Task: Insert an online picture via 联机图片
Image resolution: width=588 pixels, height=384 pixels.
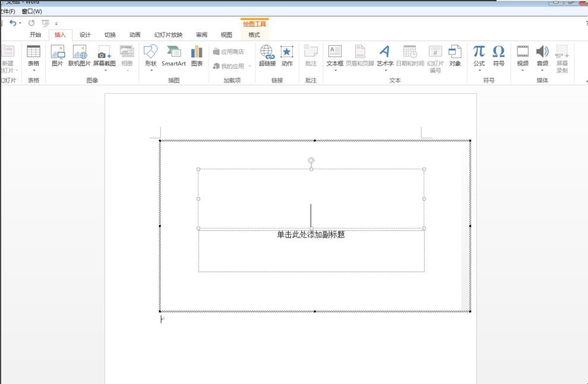Action: 79,55
